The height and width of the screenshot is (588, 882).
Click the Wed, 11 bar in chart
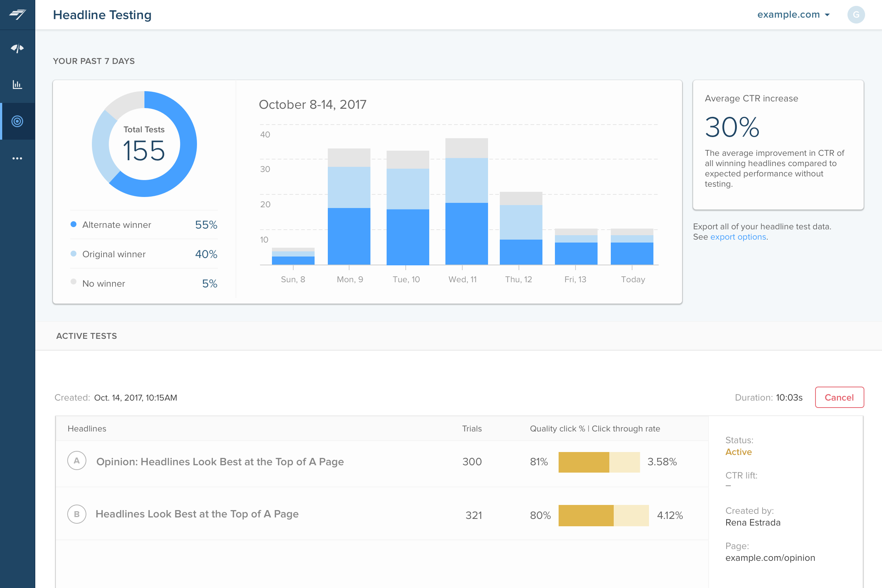(466, 202)
